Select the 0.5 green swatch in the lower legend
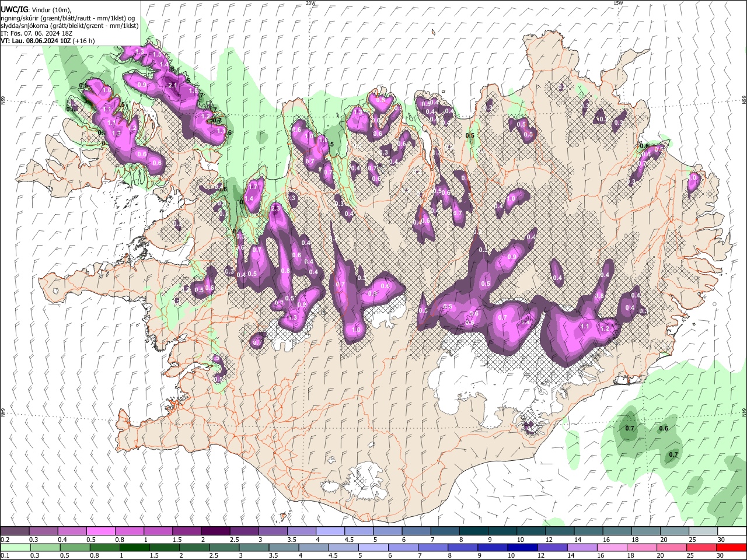Viewport: 747px width, 560px height. pos(75,548)
